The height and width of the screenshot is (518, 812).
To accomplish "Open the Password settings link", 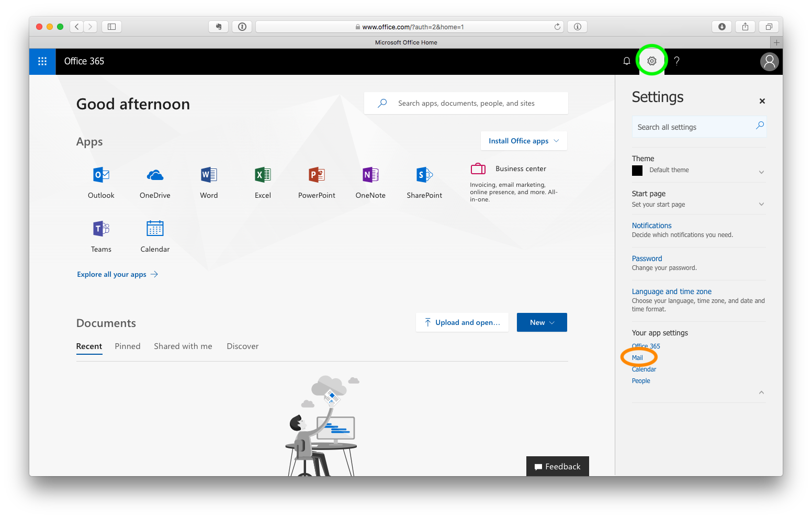I will pos(647,258).
